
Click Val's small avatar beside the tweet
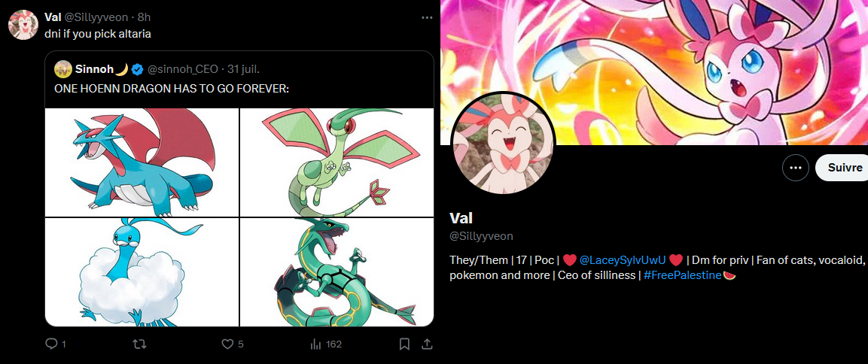coord(23,25)
